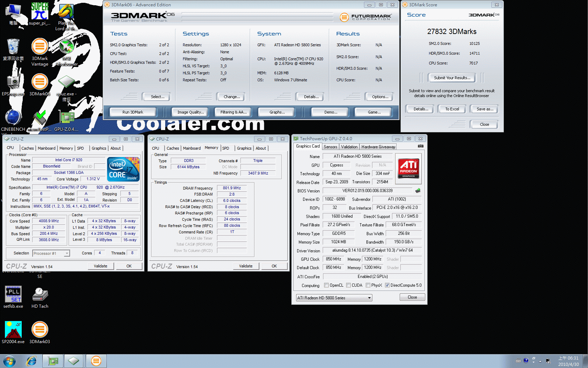Open the GPU-Z desktop icon

[x=66, y=121]
